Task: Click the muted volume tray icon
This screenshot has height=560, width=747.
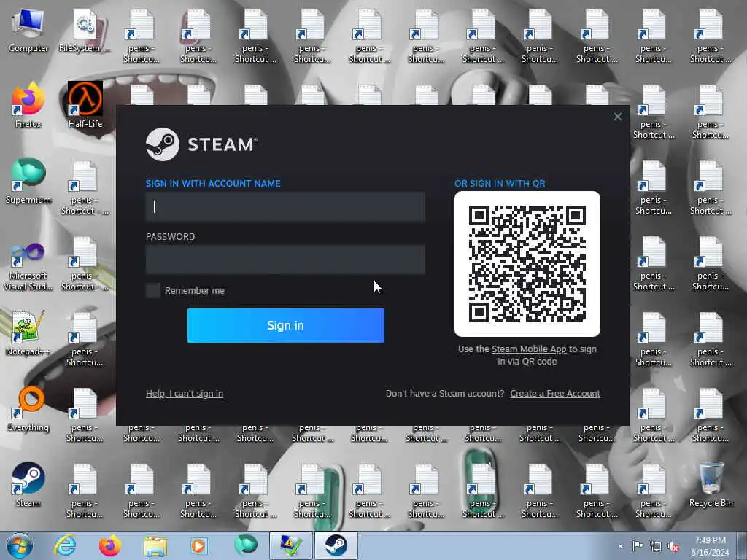Action: pos(673,547)
